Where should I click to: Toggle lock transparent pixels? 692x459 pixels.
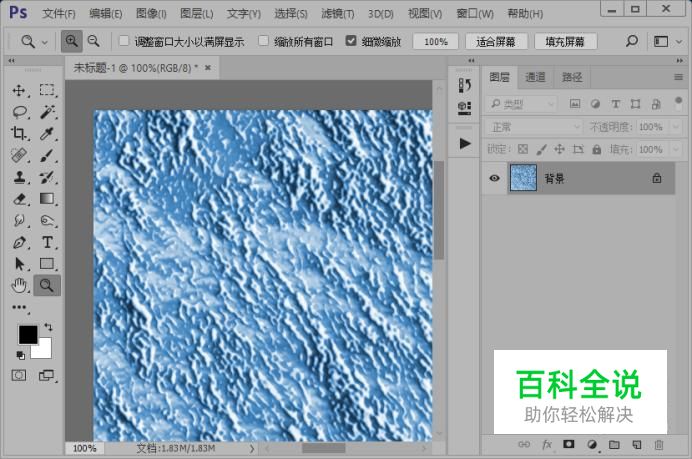[x=523, y=149]
